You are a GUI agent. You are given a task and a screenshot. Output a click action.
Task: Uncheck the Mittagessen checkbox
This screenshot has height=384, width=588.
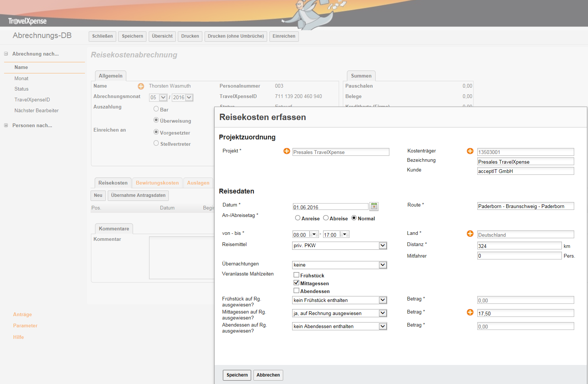297,283
